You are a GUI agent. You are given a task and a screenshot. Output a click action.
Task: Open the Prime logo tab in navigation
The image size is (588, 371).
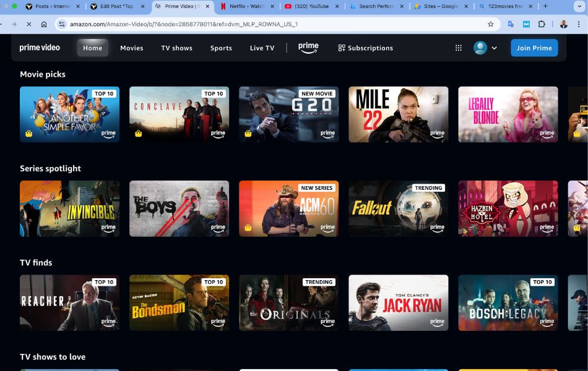point(308,48)
